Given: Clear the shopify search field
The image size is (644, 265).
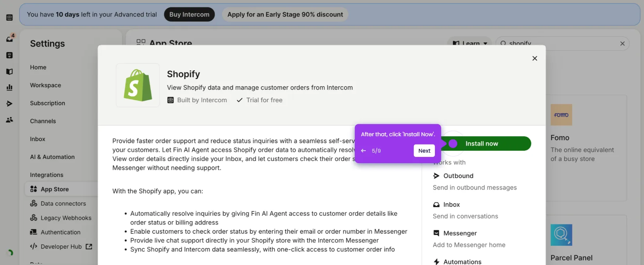Looking at the screenshot, I should click(622, 43).
